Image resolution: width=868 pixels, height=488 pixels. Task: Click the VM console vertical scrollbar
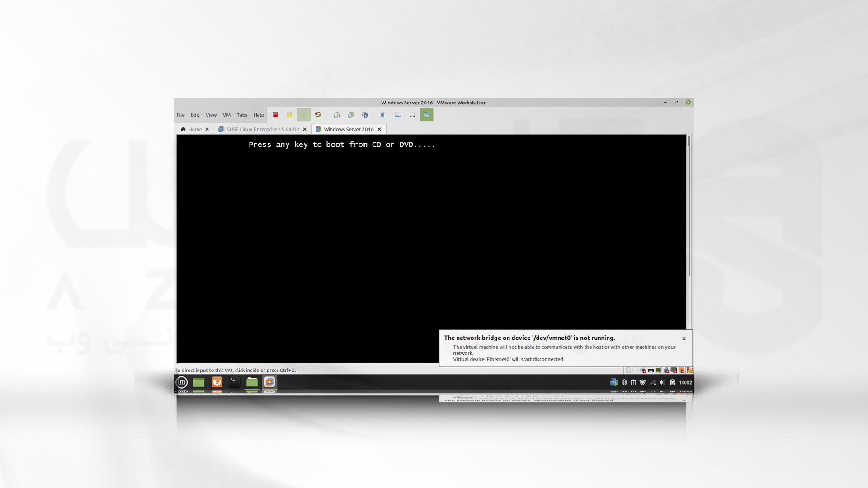tap(689, 206)
